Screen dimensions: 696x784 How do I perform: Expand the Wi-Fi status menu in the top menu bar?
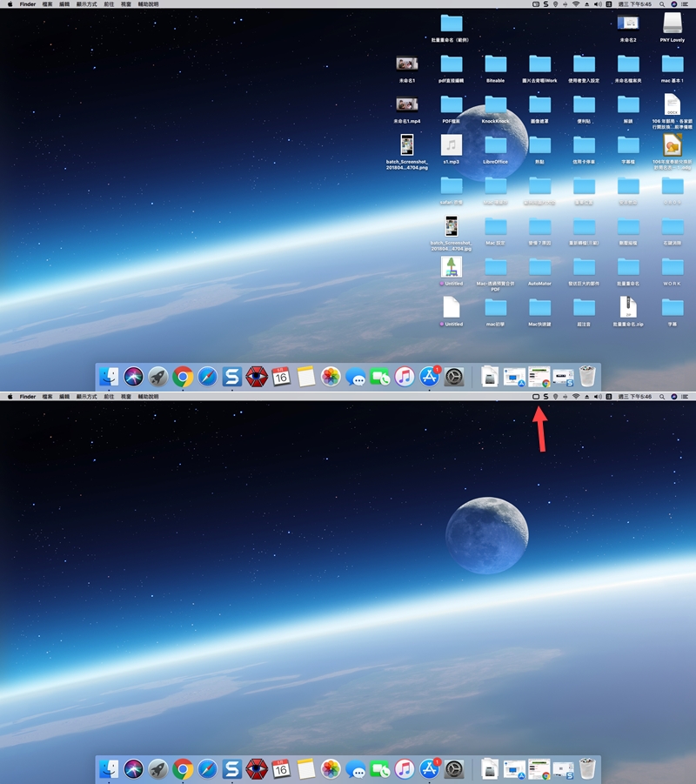tap(576, 4)
